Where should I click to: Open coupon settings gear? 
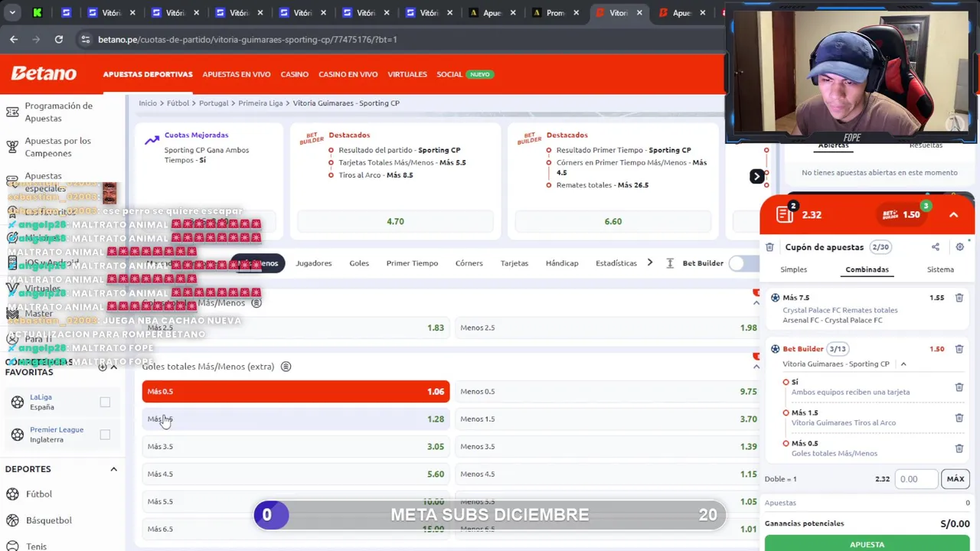coord(959,247)
